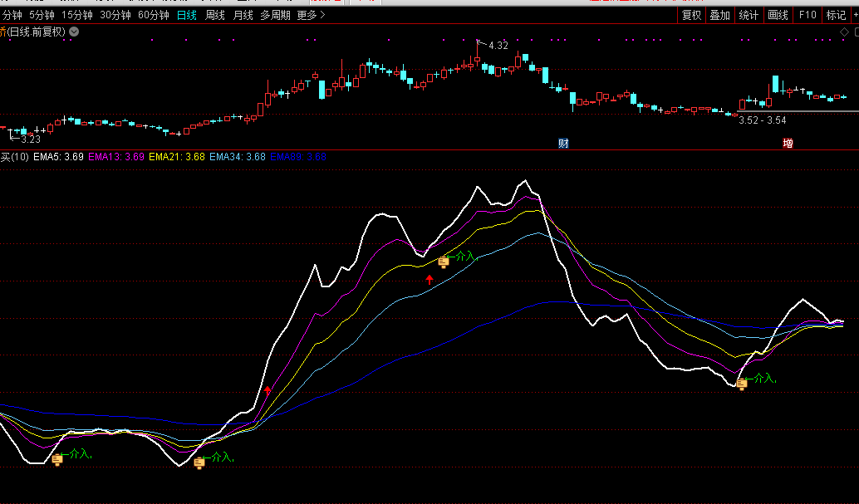
Task: Toggle the 叠加 overlay option
Action: point(719,15)
